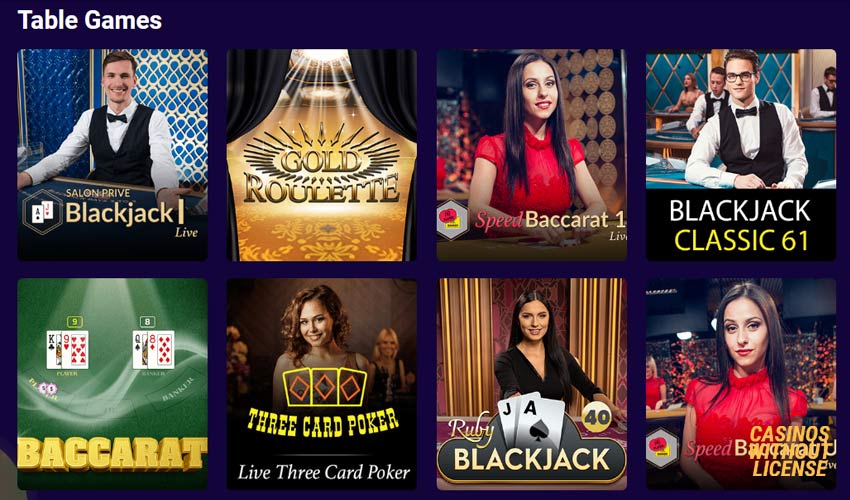Open the Ruby Blackjack game
The height and width of the screenshot is (500, 850).
tap(532, 384)
